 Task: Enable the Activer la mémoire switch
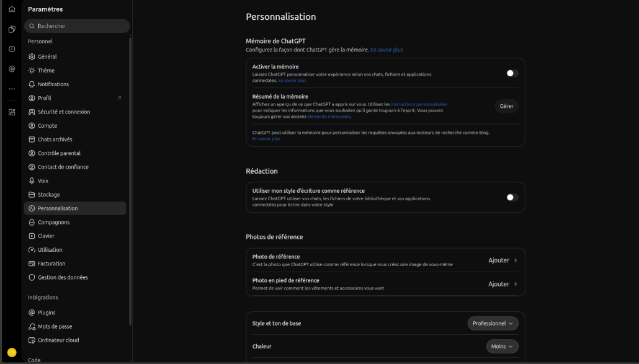click(512, 73)
